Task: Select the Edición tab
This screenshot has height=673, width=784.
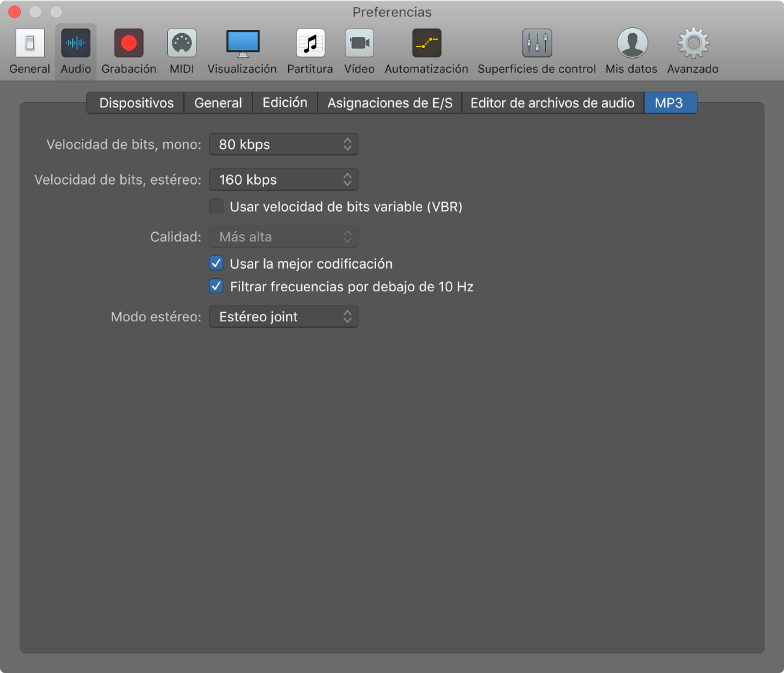Action: 285,103
